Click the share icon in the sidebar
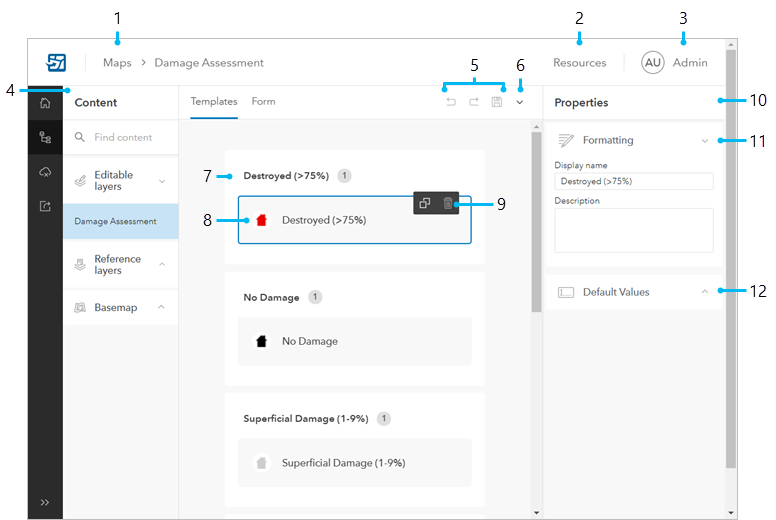776x520 pixels. 45,206
